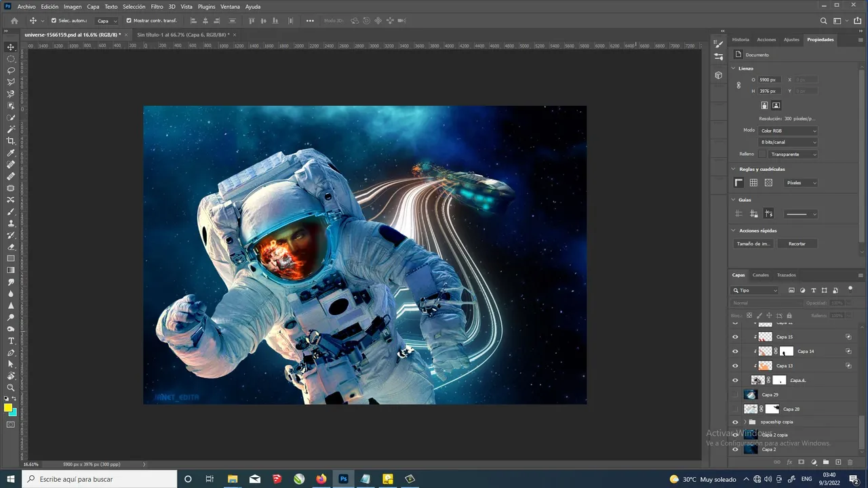Add a layer mask from Layers panel footer

[802, 462]
